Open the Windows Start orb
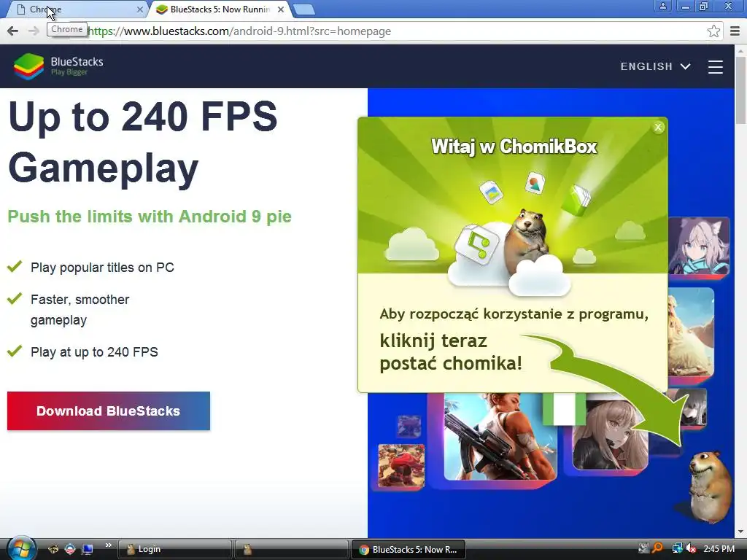747x560 pixels. 21,549
